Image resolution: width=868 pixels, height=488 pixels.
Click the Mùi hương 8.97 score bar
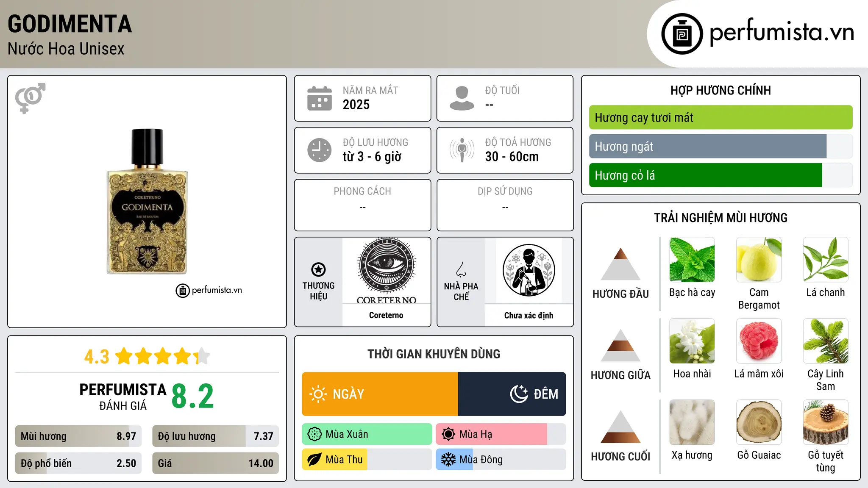pos(78,436)
